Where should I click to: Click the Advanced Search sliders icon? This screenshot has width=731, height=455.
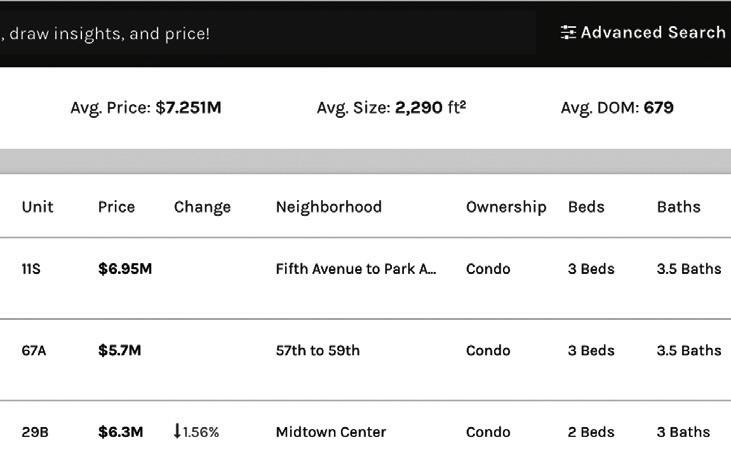tap(568, 33)
